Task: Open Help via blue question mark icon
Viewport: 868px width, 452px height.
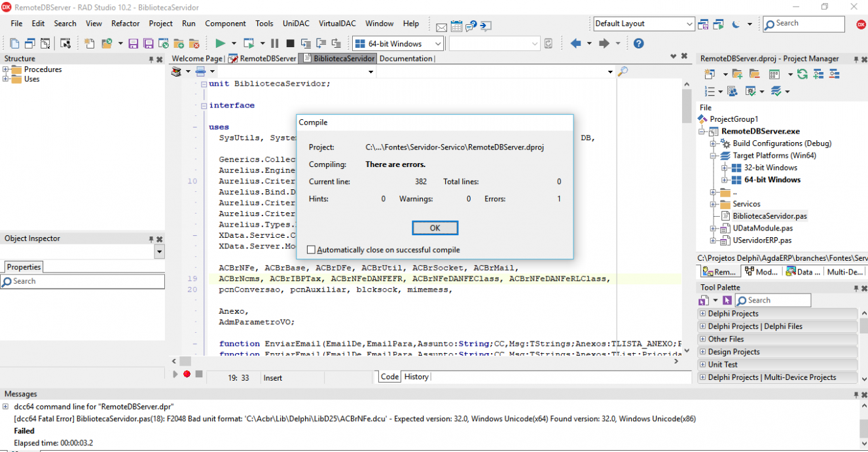Action: [x=639, y=43]
